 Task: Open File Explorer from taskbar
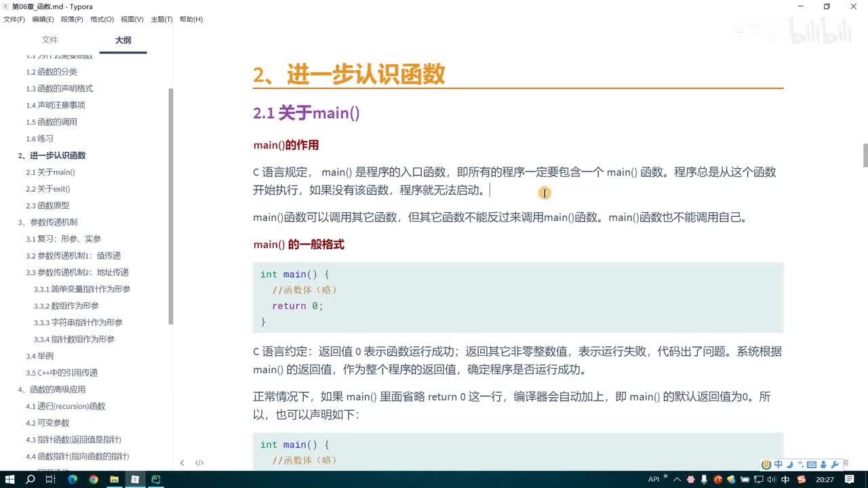tap(115, 479)
